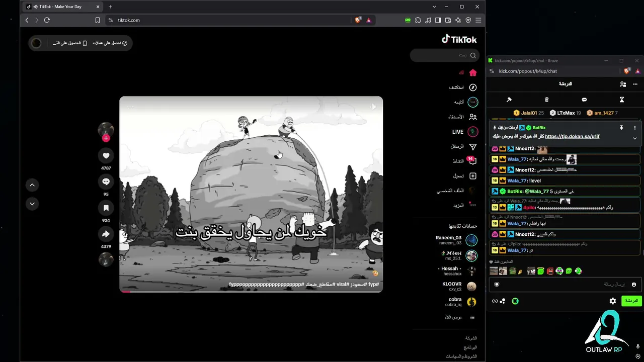Image resolution: width=644 pixels, height=362 pixels.
Task: Go to previous video with up arrow
Action: 32,185
